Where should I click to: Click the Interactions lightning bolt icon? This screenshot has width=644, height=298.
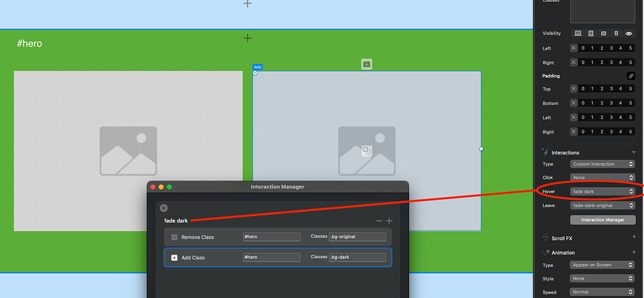pos(545,152)
